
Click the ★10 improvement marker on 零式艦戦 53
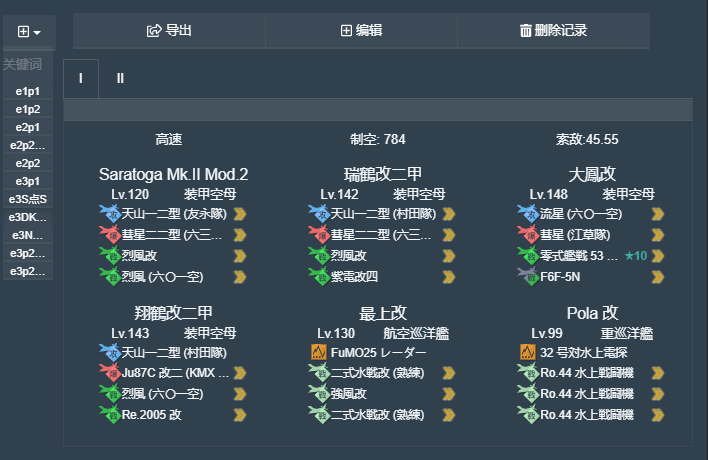pos(636,256)
